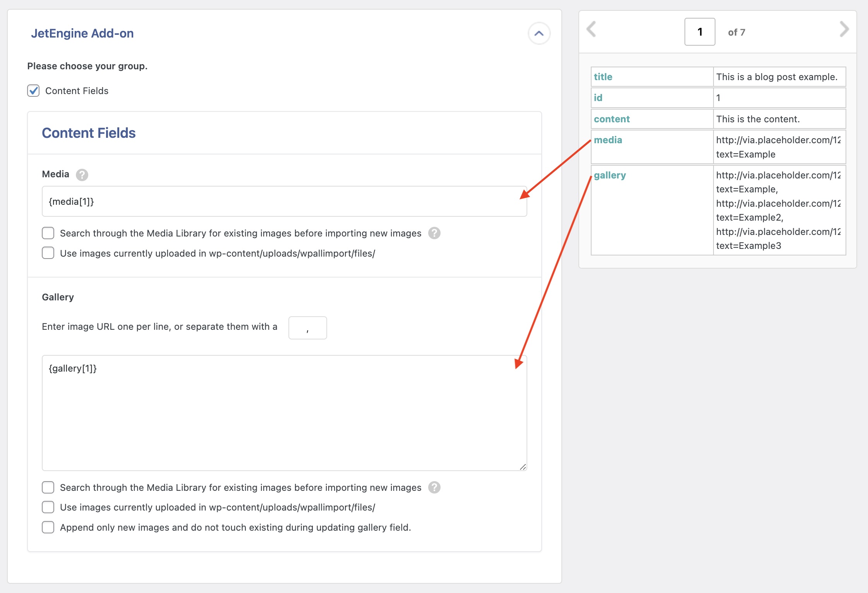Click the help icon beside gallery Media Library search
This screenshot has height=593, width=868.
(434, 487)
